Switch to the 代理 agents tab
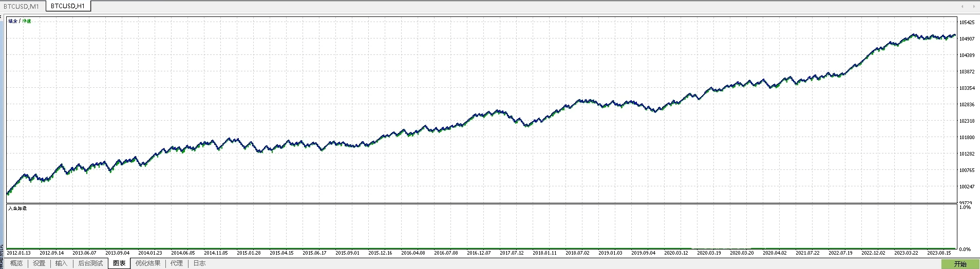This screenshot has height=269, width=980. click(177, 263)
